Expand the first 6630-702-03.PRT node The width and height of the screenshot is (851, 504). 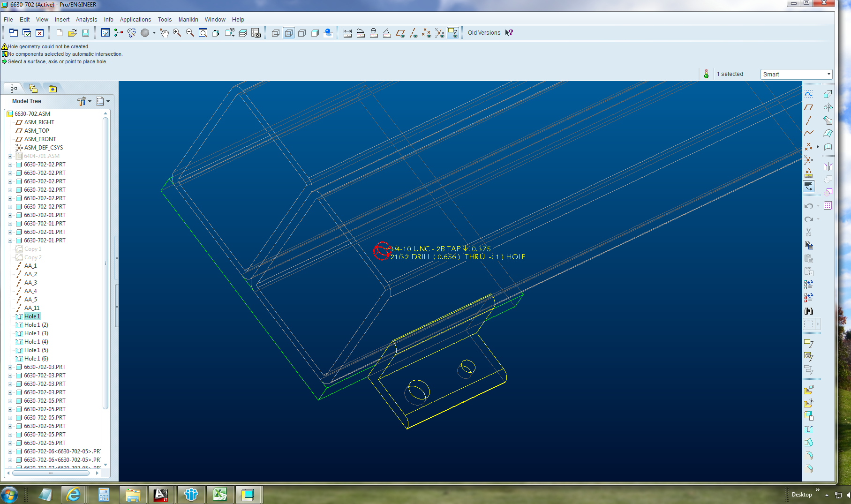click(10, 367)
